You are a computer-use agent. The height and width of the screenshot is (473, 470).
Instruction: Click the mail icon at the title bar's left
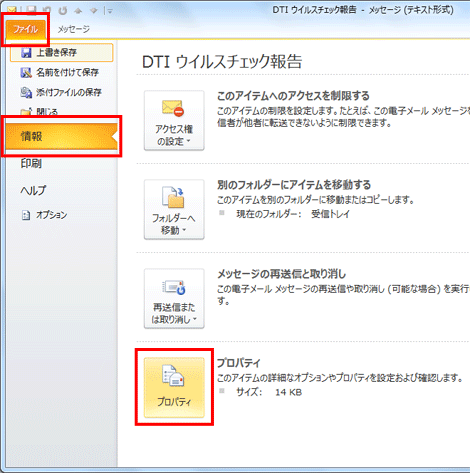click(x=12, y=9)
